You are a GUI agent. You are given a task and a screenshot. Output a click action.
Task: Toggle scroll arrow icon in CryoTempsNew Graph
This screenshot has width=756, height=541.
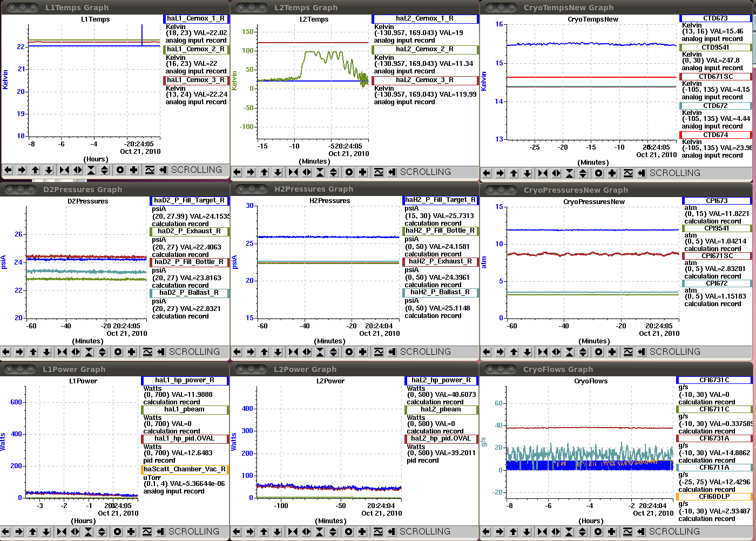641,173
